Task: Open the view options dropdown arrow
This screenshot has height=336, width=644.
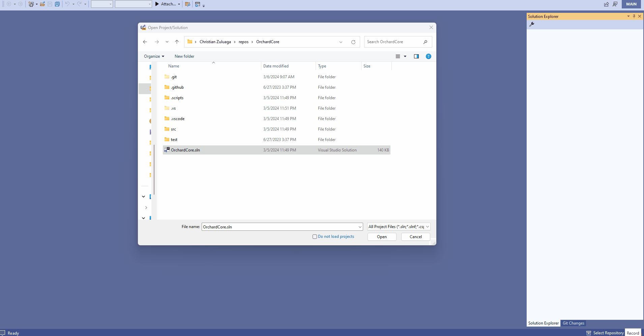Action: (x=405, y=56)
